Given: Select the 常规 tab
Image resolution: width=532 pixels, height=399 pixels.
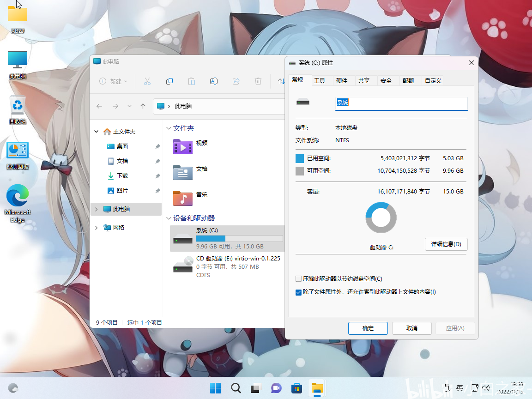Looking at the screenshot, I should pyautogui.click(x=297, y=80).
